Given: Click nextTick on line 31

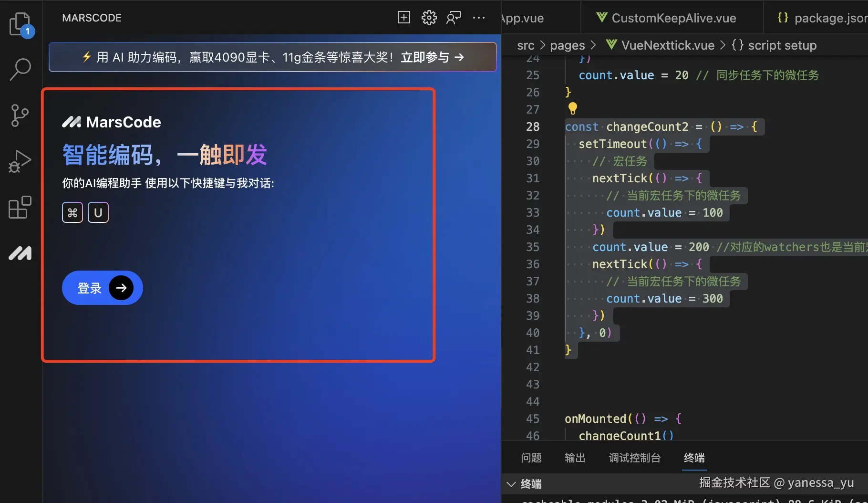Looking at the screenshot, I should point(620,178).
